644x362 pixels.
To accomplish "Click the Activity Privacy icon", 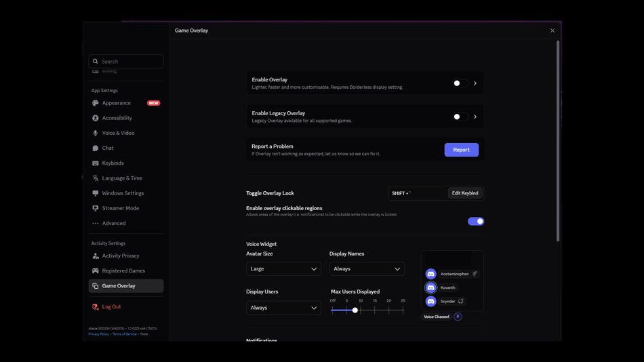I will [96, 256].
